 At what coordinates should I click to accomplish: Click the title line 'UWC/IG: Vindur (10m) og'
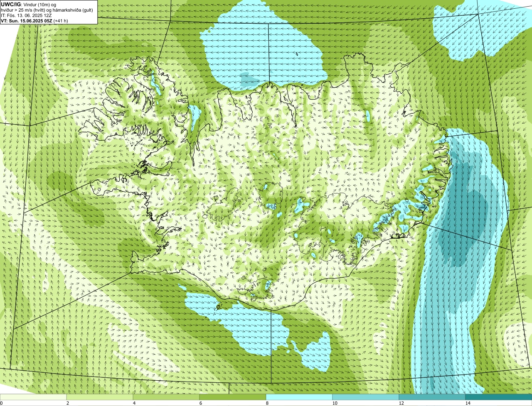(29, 4)
